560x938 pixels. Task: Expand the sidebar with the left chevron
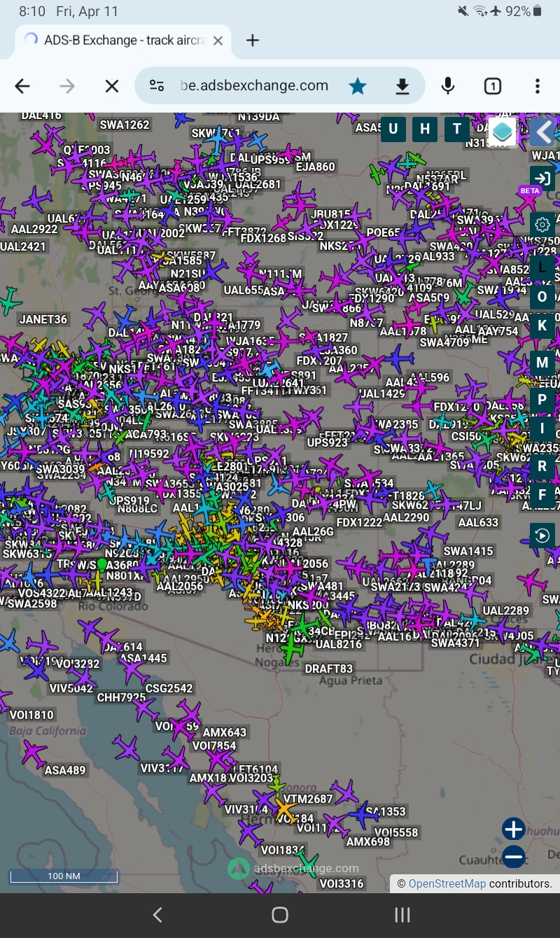pyautogui.click(x=542, y=132)
